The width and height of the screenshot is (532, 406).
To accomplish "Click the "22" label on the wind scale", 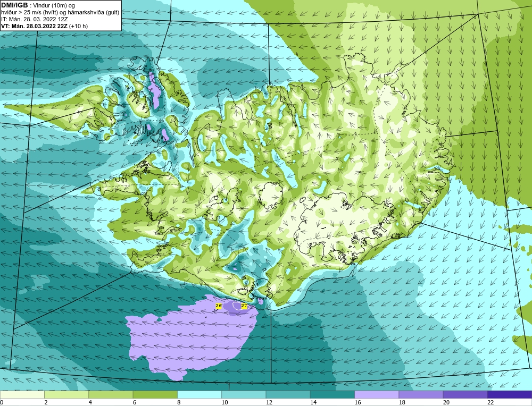I will pyautogui.click(x=490, y=402).
